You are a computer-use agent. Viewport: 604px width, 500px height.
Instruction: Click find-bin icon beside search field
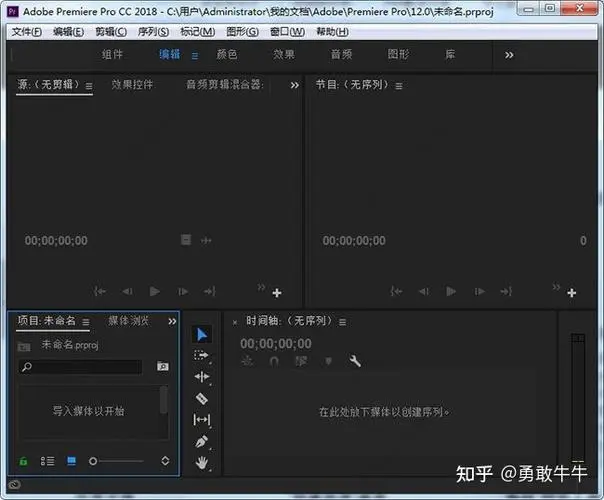click(x=163, y=366)
